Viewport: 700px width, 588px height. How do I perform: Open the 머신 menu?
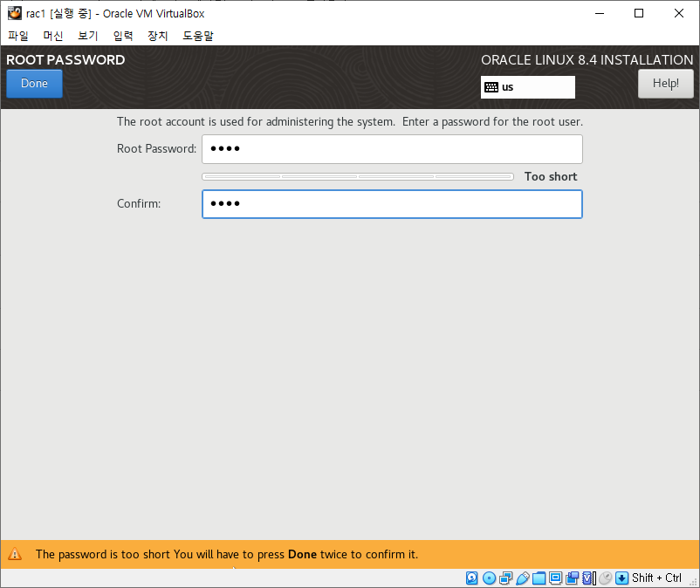pos(53,36)
